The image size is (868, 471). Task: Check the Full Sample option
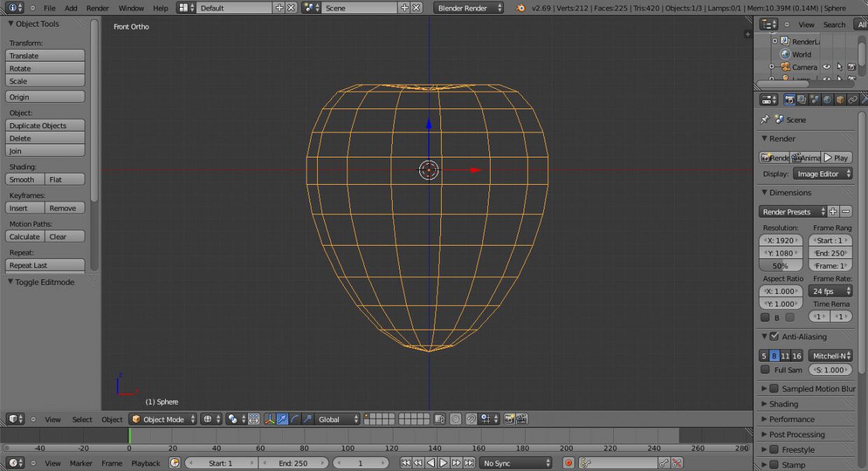765,370
